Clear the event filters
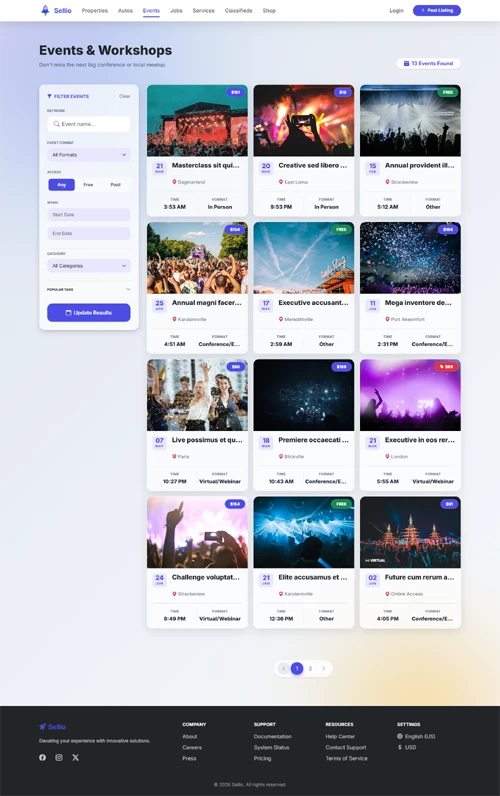The image size is (500, 796). click(125, 96)
